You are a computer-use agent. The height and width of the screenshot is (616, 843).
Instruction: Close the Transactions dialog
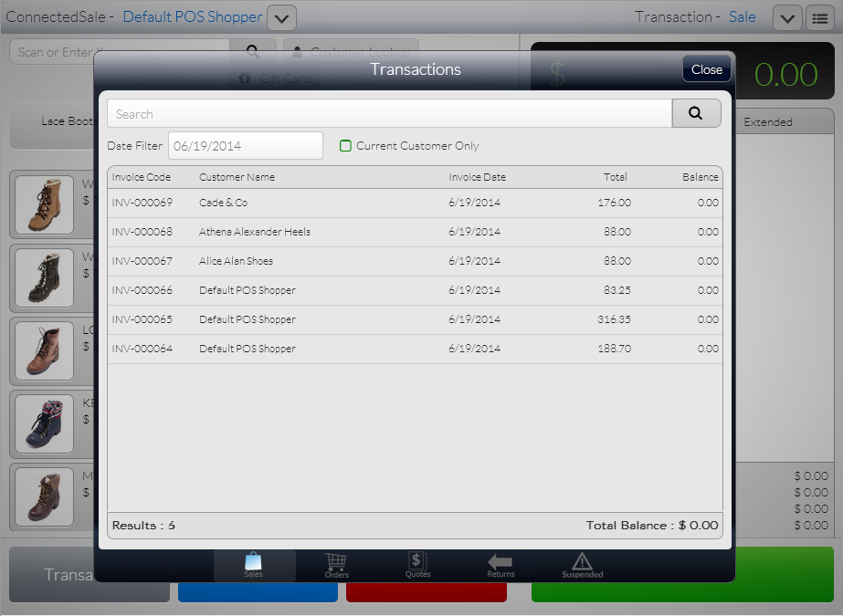[706, 69]
